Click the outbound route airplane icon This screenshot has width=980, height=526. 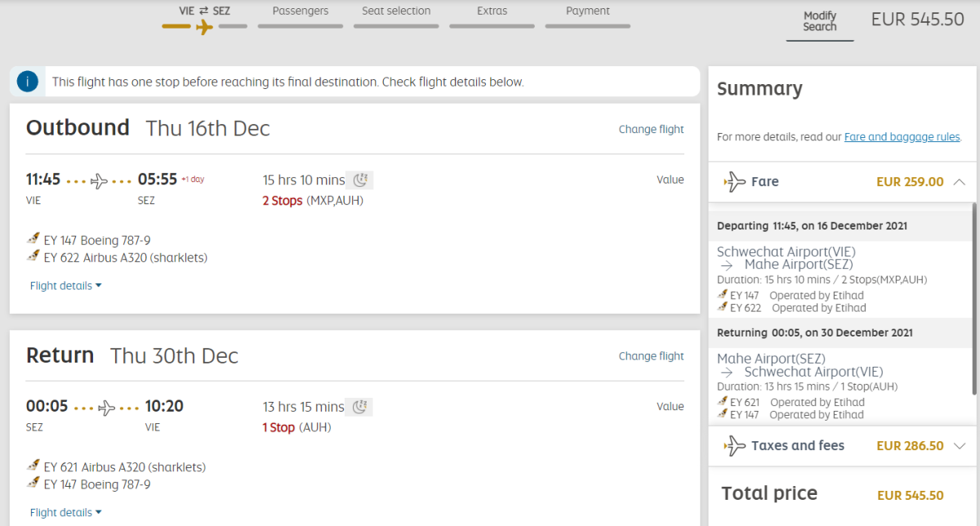[x=100, y=181]
